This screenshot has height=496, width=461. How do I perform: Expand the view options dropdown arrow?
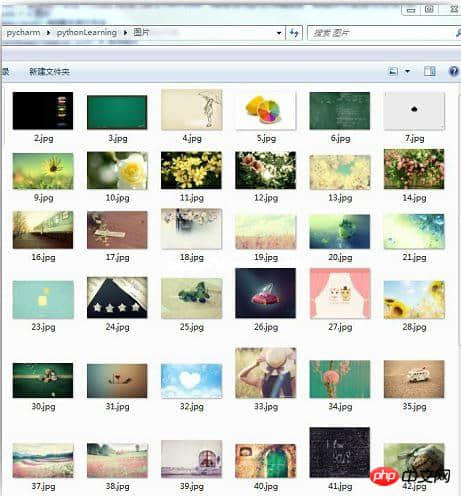[407, 71]
